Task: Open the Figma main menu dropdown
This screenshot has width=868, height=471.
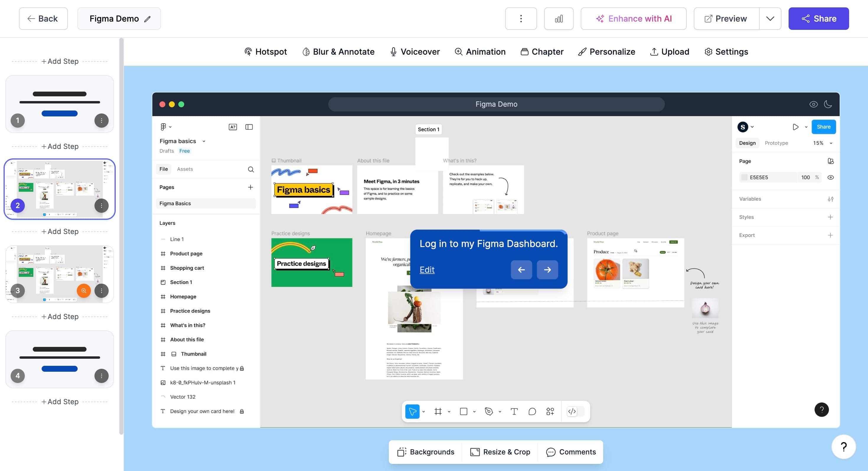Action: [x=166, y=127]
